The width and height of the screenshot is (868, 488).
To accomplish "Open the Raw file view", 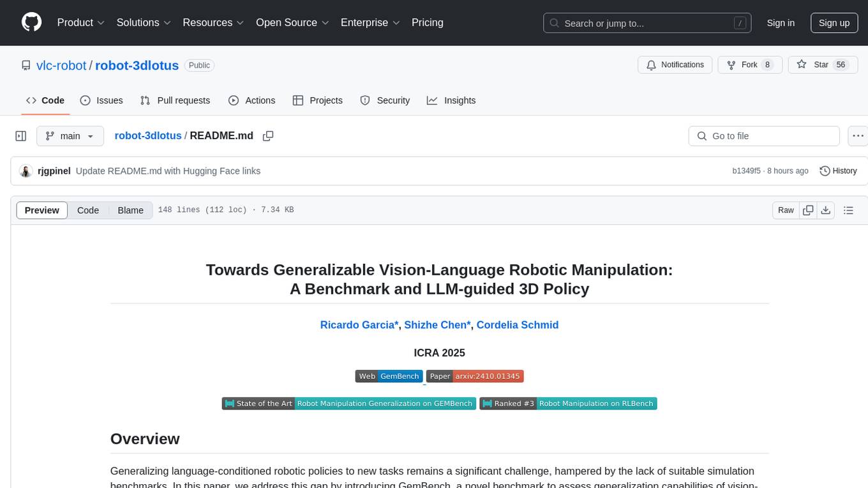I will click(x=786, y=210).
